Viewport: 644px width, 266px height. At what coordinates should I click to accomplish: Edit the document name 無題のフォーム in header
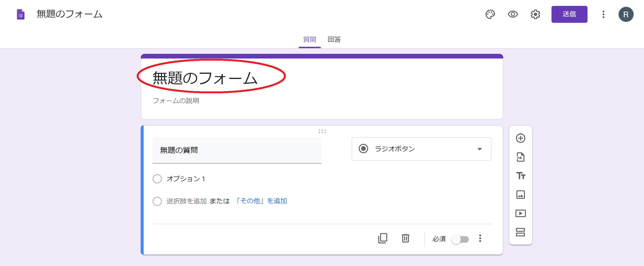click(69, 14)
